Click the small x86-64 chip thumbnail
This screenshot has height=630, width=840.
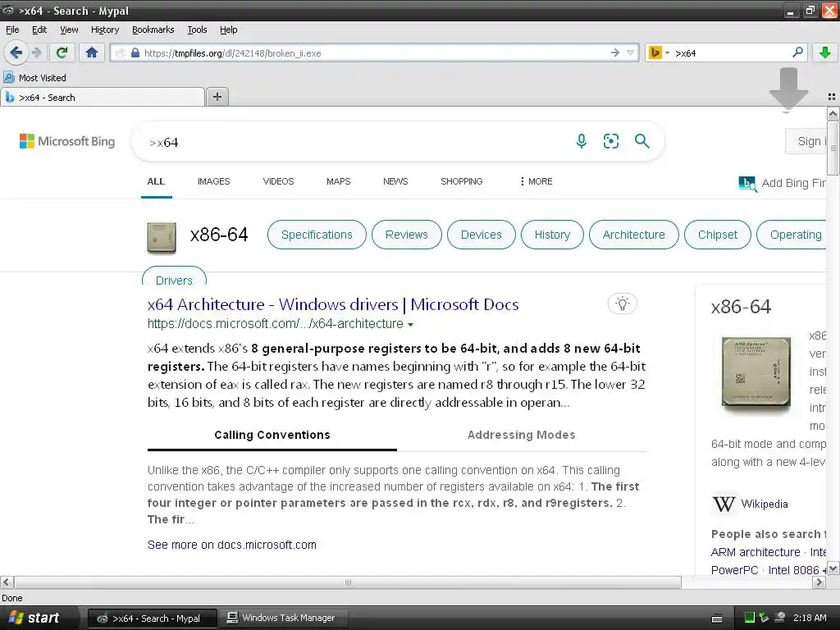[162, 237]
